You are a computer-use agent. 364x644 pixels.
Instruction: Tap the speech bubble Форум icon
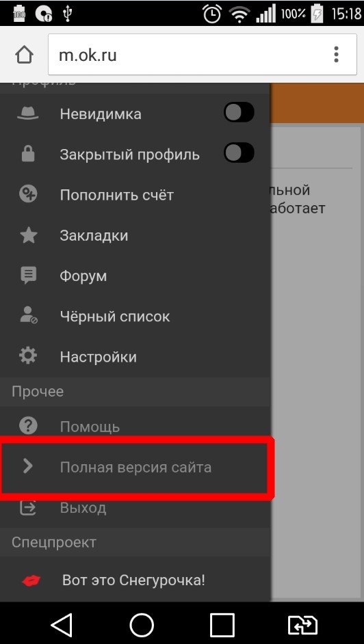pos(28,276)
